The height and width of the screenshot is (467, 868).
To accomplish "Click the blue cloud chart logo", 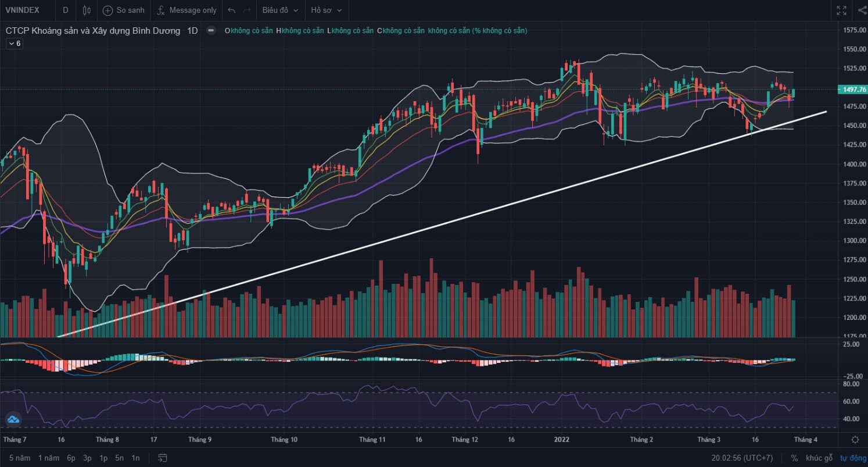I will tap(13, 419).
